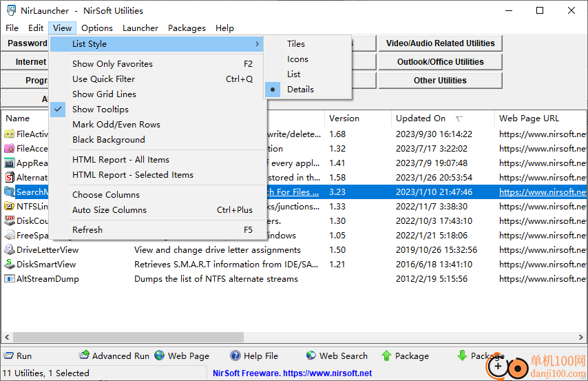Viewport: 588px width, 381px height.
Task: Toggle Show Only Favorites
Action: 157,64
